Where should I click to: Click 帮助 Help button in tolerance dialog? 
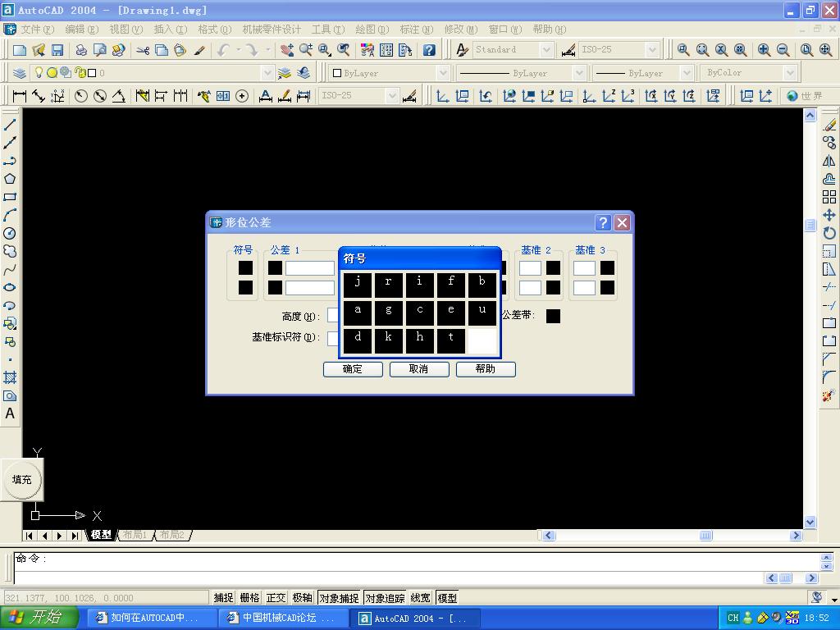click(486, 369)
